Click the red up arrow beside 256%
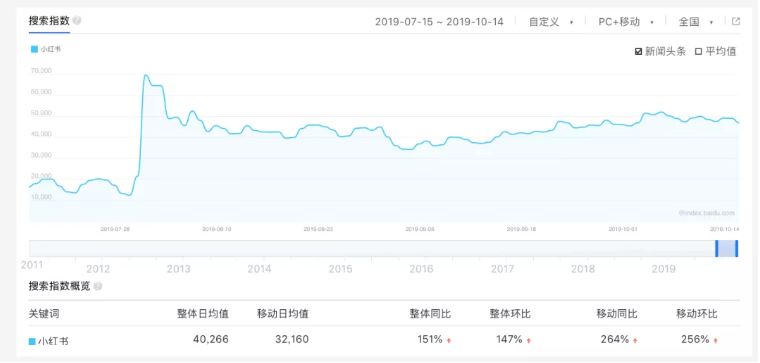This screenshot has height=363, width=760. tap(715, 341)
